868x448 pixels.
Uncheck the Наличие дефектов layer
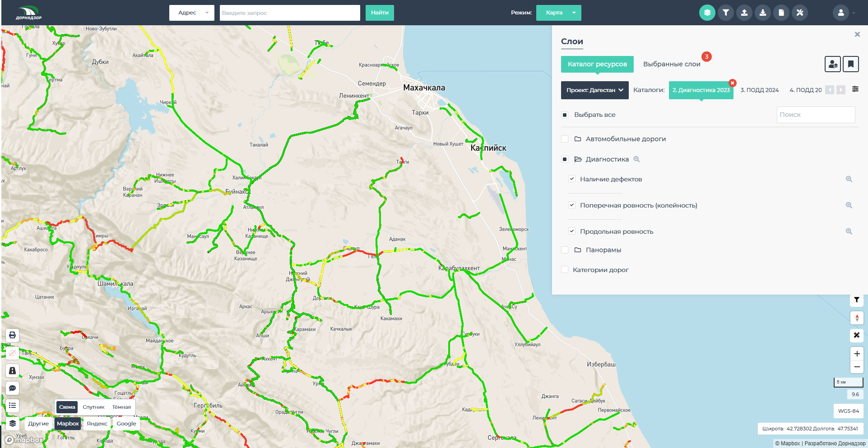(572, 179)
